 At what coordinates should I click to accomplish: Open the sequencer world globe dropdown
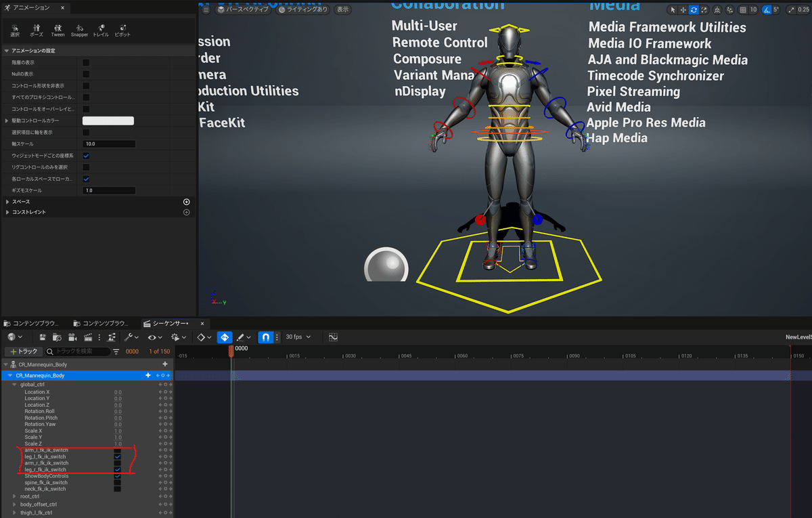(15, 337)
